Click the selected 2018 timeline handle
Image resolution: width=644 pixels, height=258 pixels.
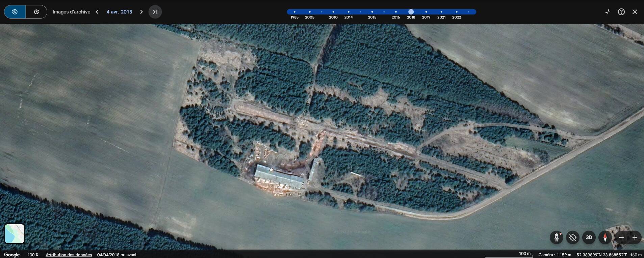coord(411,12)
